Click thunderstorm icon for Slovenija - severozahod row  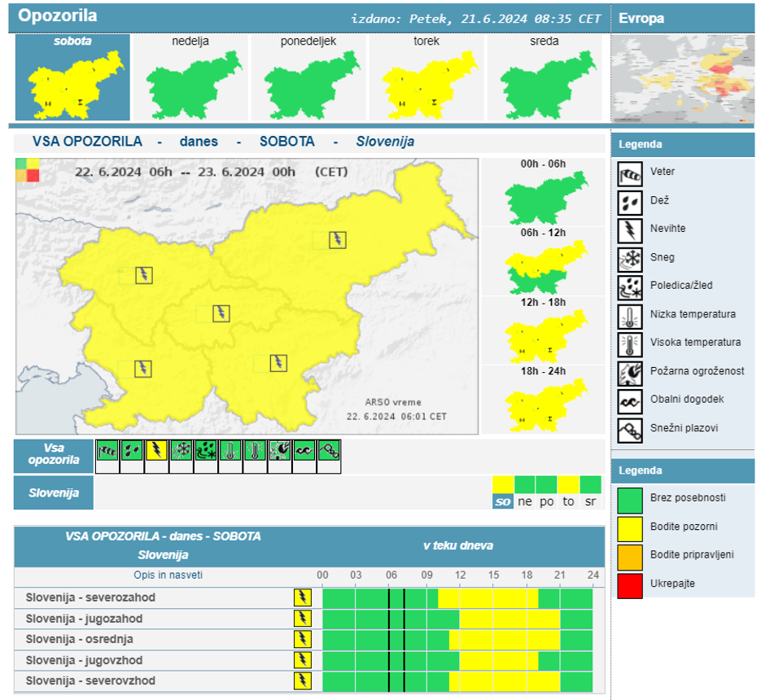tap(303, 597)
